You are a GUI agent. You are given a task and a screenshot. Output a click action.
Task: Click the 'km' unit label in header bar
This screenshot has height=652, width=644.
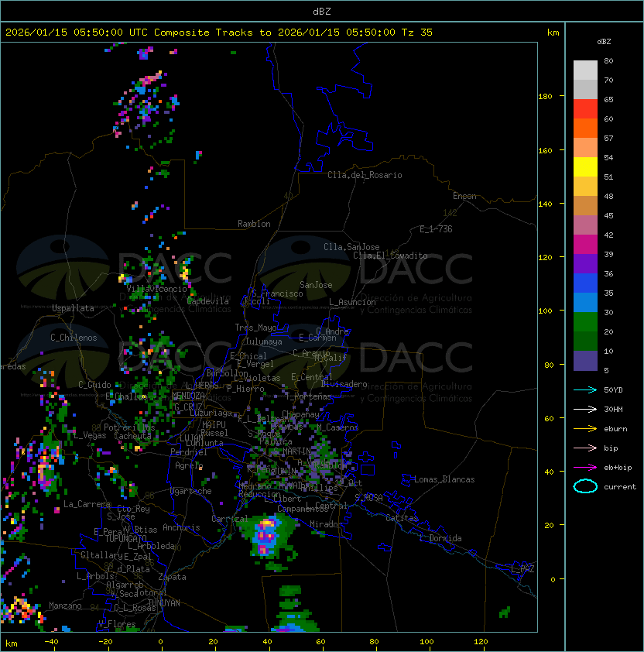tap(553, 33)
